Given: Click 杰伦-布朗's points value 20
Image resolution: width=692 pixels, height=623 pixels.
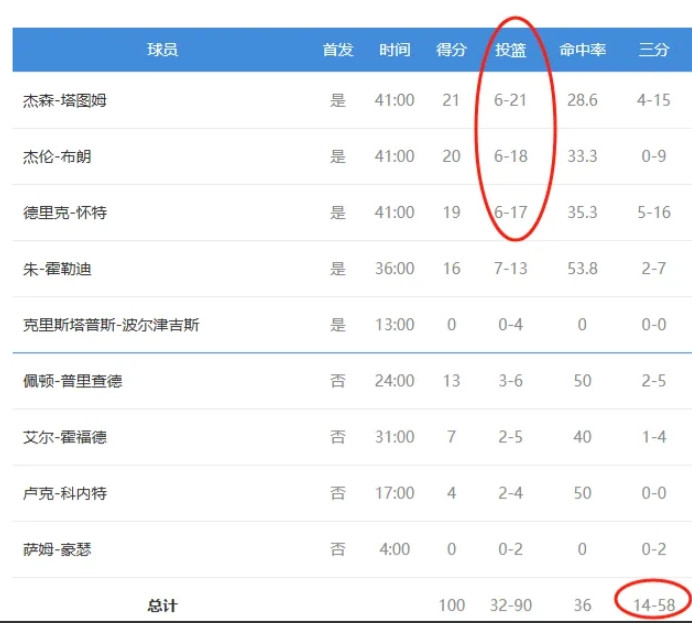Looking at the screenshot, I should click(451, 156).
